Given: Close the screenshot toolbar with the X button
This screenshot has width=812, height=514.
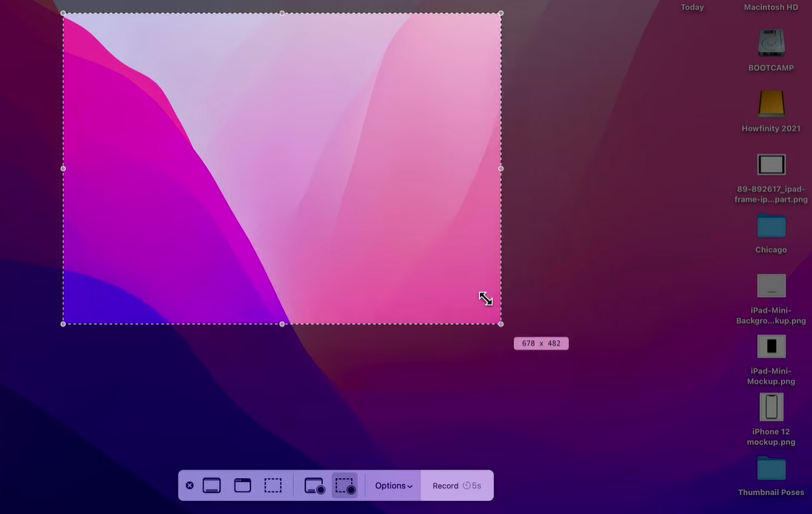Looking at the screenshot, I should click(x=190, y=485).
